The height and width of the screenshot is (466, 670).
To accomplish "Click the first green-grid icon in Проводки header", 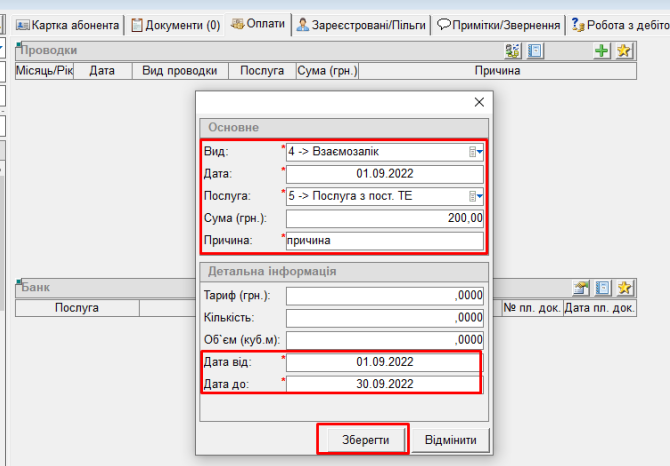I will (513, 51).
